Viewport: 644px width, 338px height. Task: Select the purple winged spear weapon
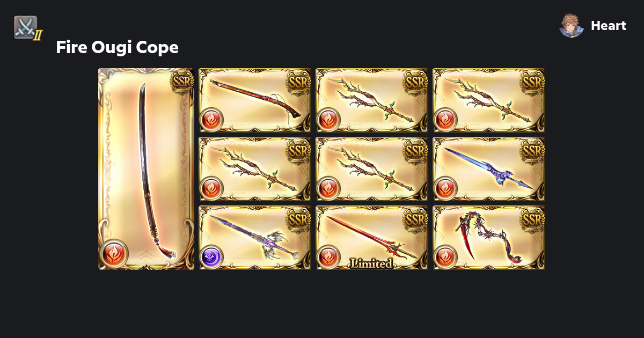pos(255,238)
